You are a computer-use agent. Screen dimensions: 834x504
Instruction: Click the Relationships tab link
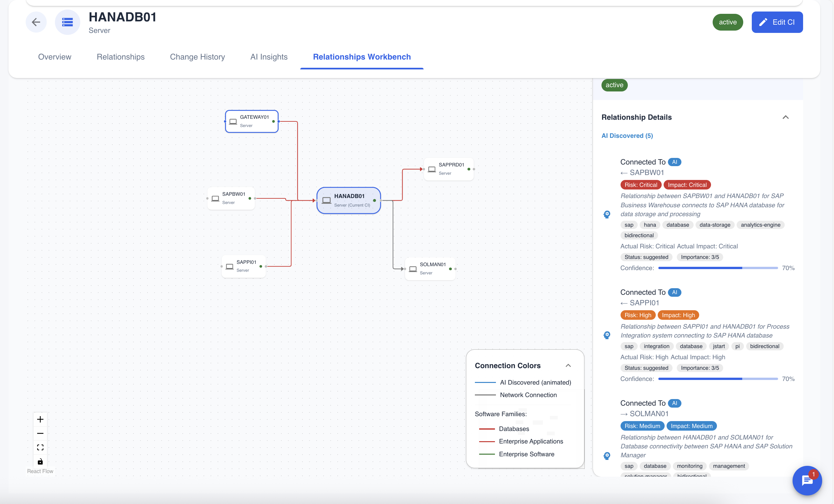[x=120, y=57]
